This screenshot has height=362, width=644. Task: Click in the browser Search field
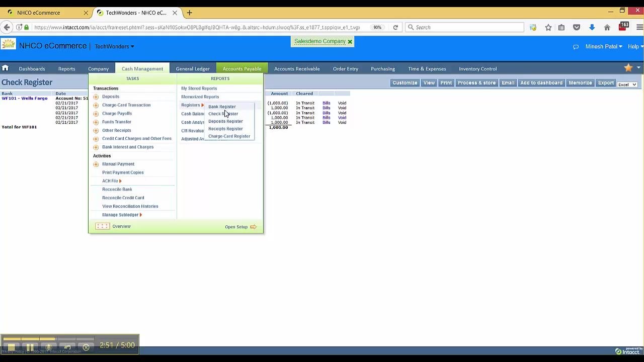pos(464,27)
